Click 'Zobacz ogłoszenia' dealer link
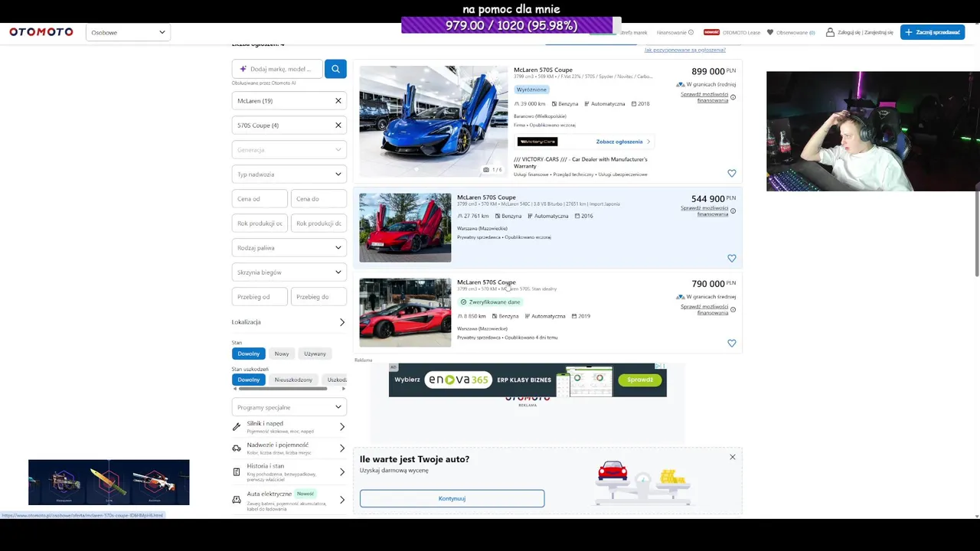Viewport: 980px width, 551px height. coord(622,142)
